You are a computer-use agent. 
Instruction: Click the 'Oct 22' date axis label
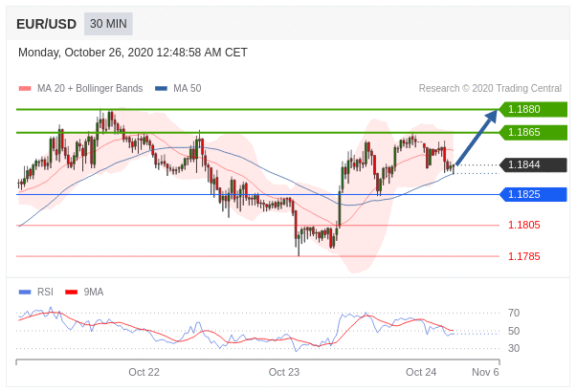pos(144,372)
